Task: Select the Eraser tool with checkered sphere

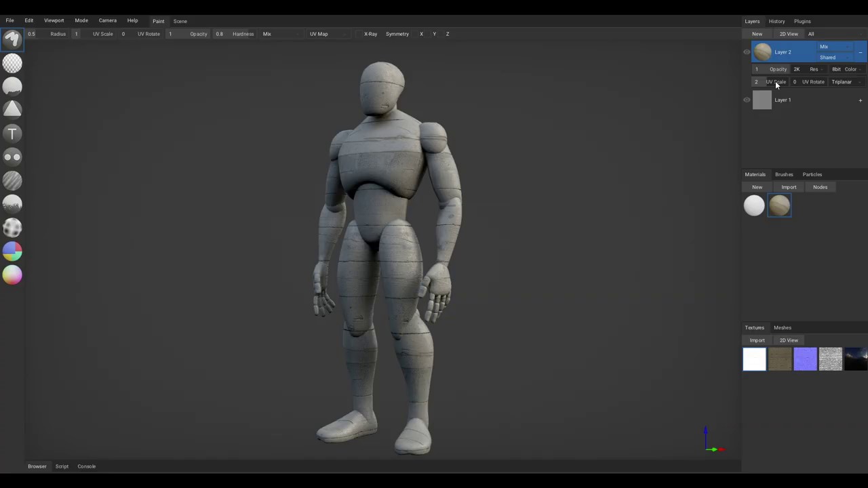Action: click(x=12, y=63)
